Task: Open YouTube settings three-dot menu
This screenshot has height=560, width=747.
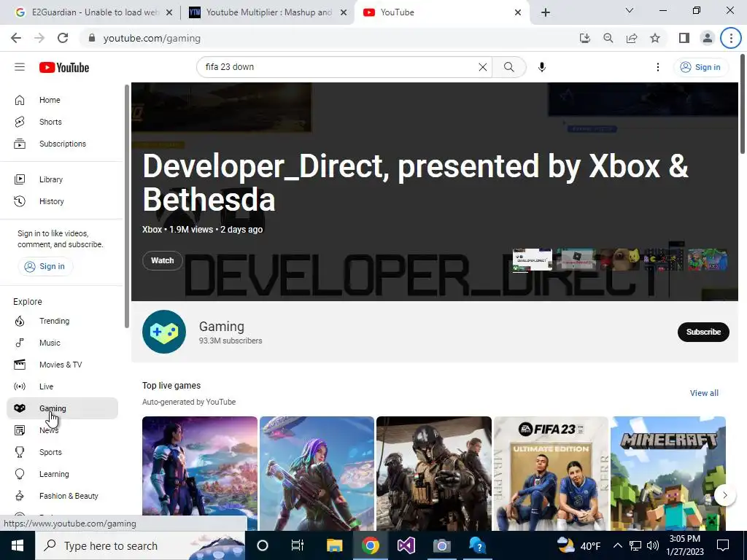Action: [658, 67]
